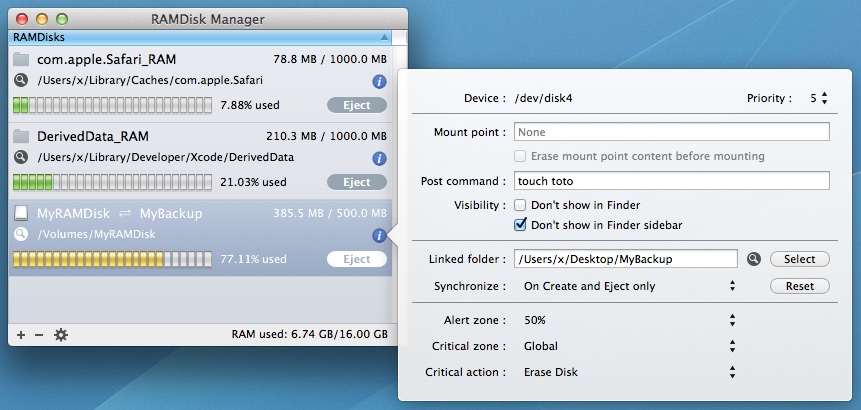Click Select to choose linked folder
Screen dimensions: 861x410
[x=800, y=259]
